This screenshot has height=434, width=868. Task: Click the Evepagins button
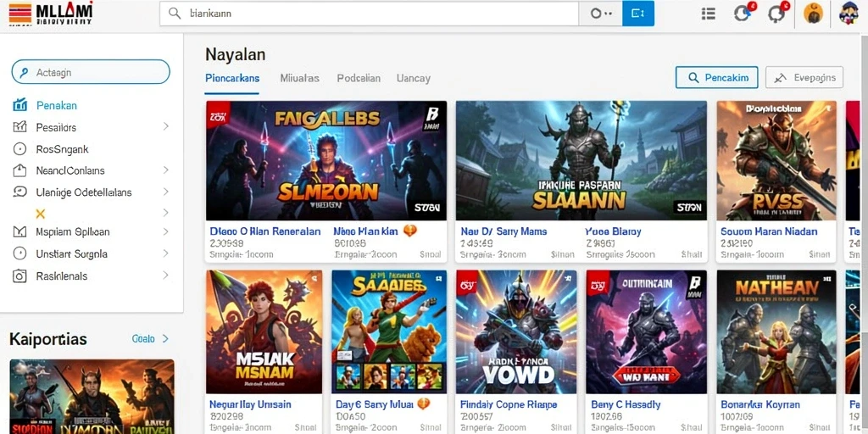(x=804, y=77)
